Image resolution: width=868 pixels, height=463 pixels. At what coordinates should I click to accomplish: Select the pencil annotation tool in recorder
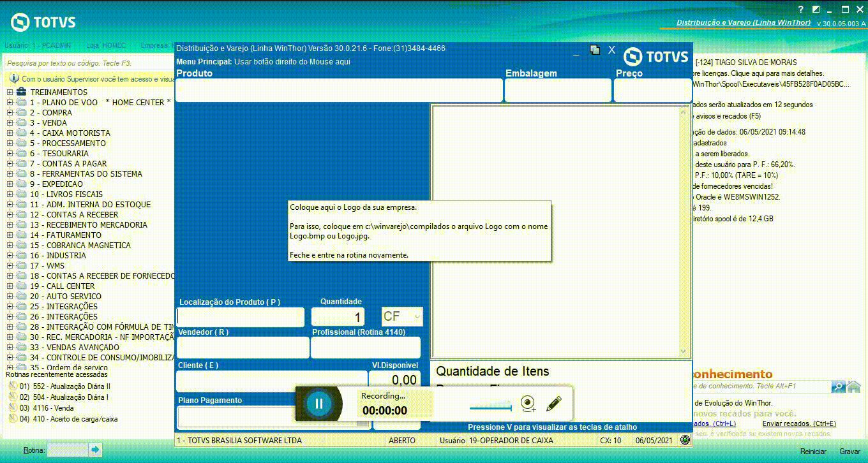[x=553, y=404]
